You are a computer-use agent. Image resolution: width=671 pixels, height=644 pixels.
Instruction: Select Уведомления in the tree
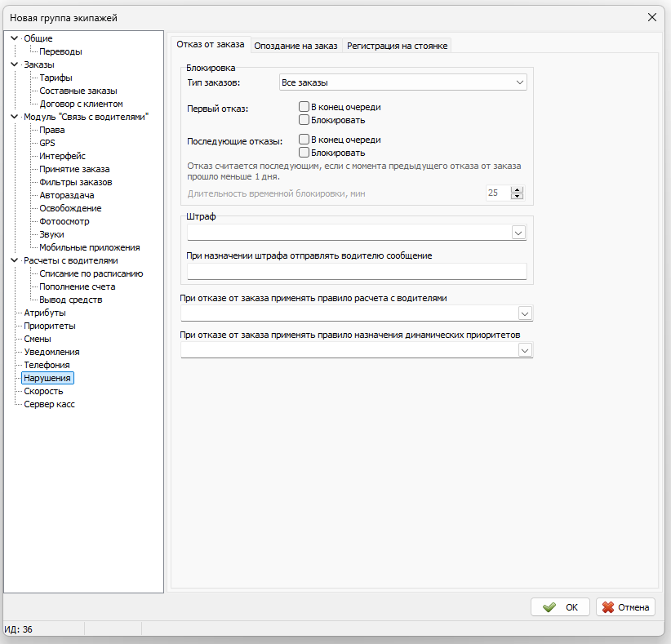(51, 352)
